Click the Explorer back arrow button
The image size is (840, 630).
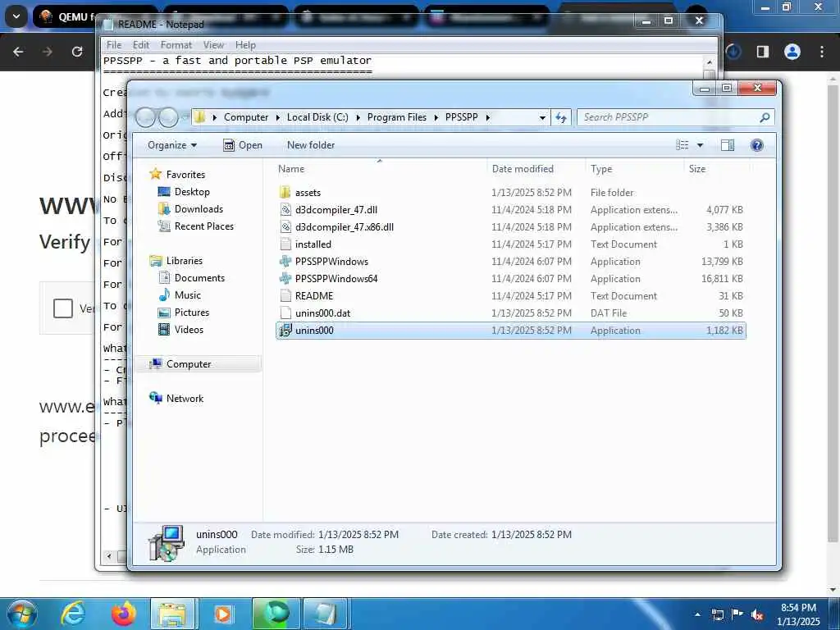pyautogui.click(x=145, y=117)
